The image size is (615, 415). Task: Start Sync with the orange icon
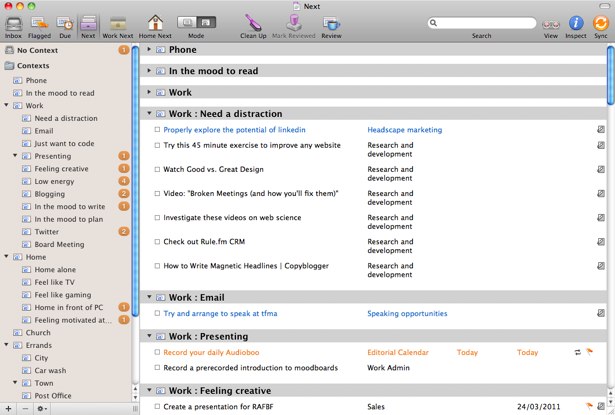tap(600, 24)
